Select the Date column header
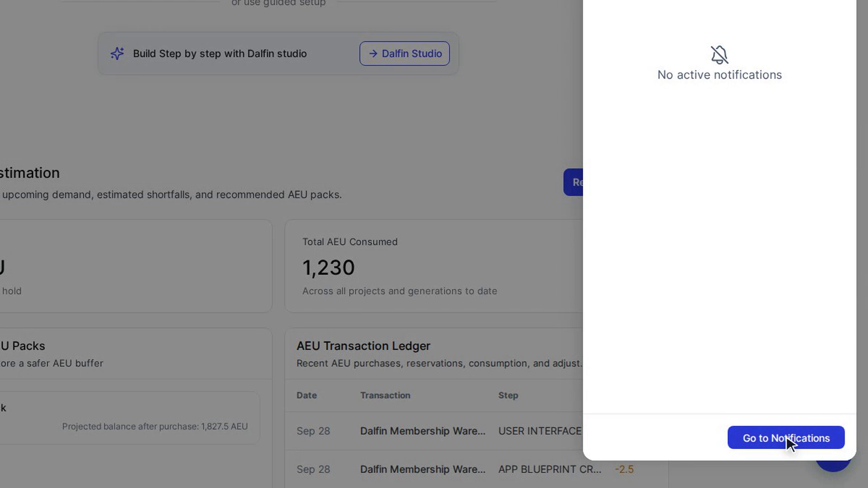Viewport: 868px width, 488px height. click(307, 395)
